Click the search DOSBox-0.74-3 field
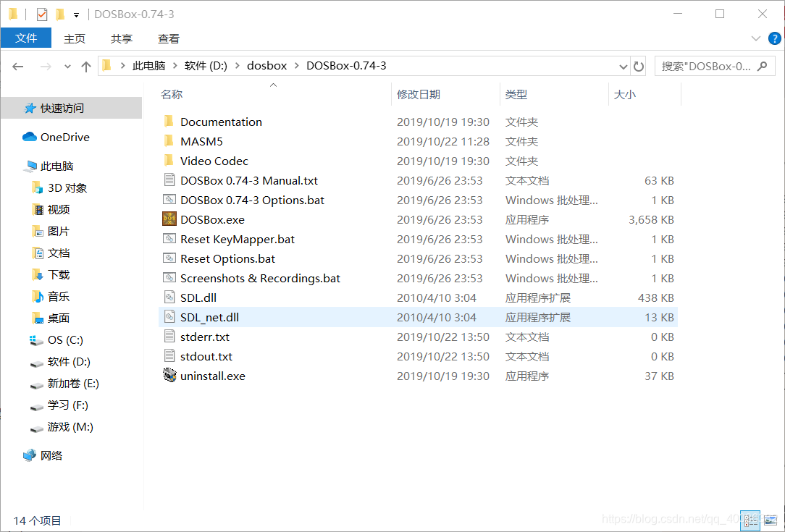 715,66
